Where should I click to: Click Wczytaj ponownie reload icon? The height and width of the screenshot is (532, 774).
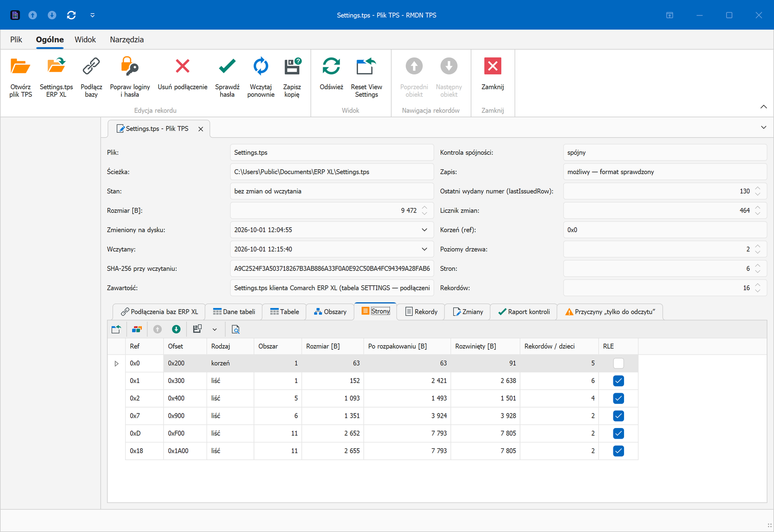coord(261,66)
